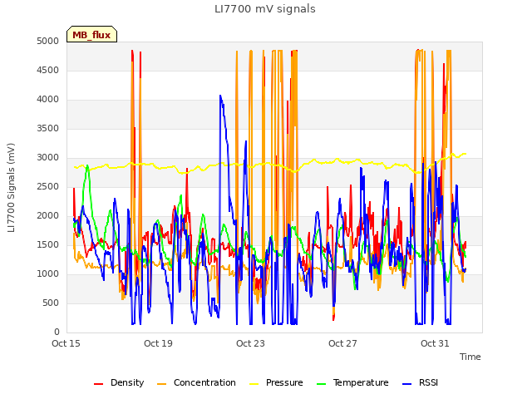Click the 500 y-axis tick label
The width and height of the screenshot is (532, 399).
(51, 303)
